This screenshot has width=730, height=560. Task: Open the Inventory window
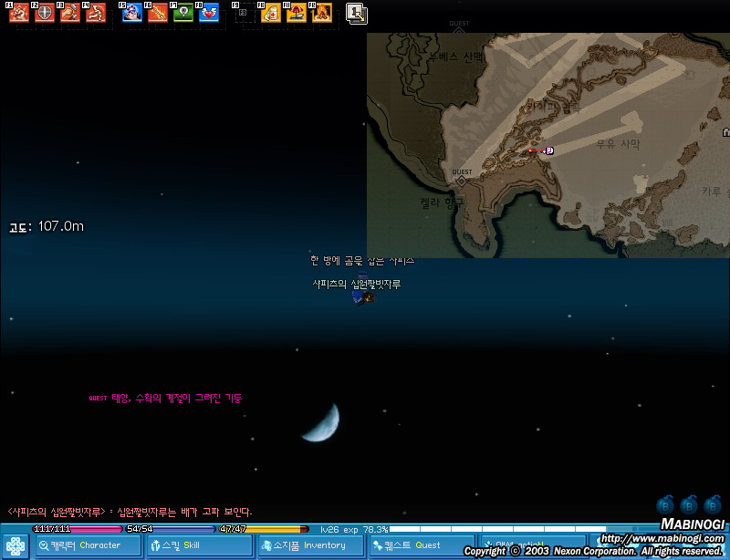point(310,545)
